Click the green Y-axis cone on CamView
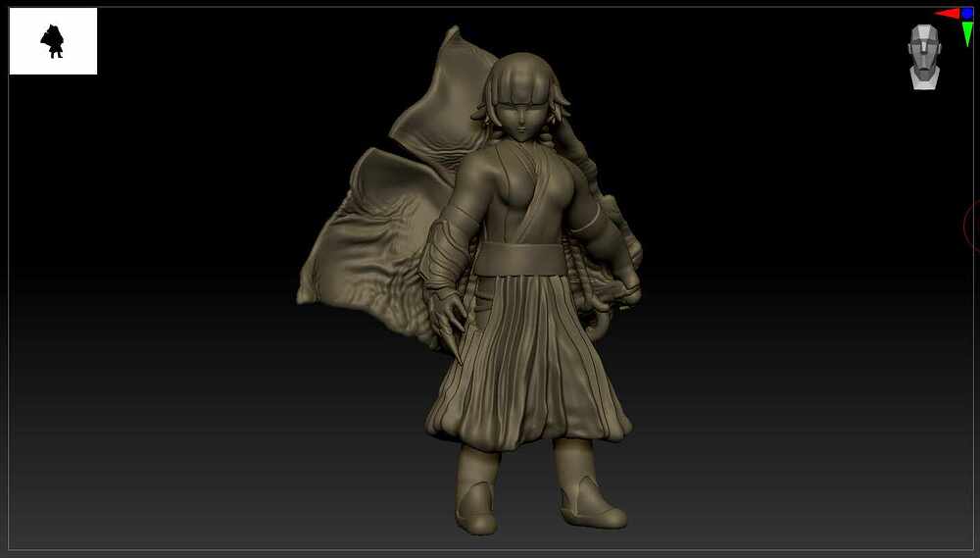The image size is (980, 558). pos(967,33)
